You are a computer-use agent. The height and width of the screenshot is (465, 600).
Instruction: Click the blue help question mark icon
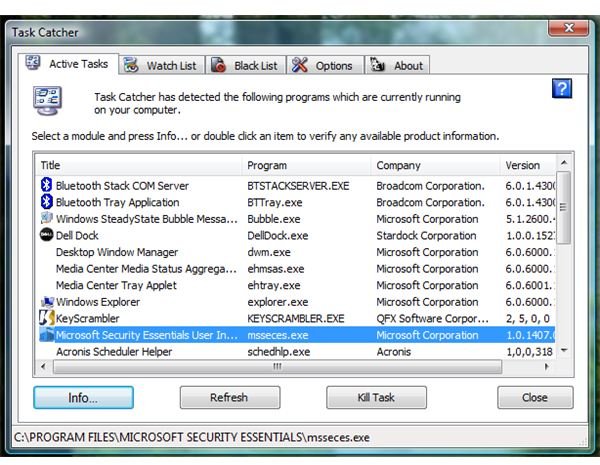562,88
